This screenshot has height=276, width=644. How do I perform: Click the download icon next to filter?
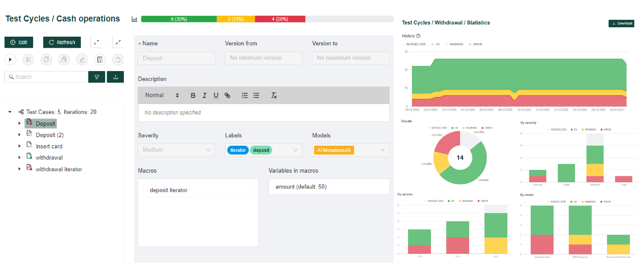click(116, 77)
